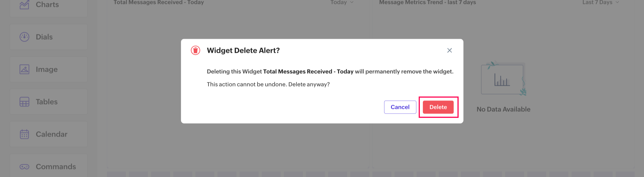Click the chevron next to Today

[x=352, y=2]
